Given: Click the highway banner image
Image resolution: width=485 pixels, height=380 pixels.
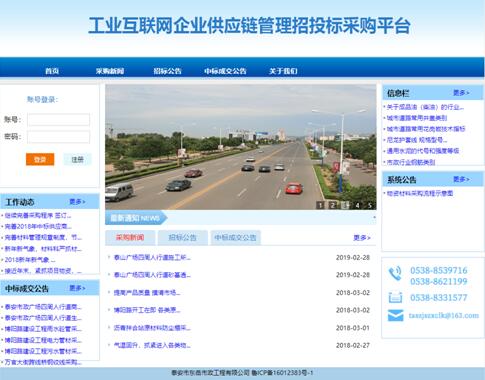Looking at the screenshot, I should click(241, 147).
